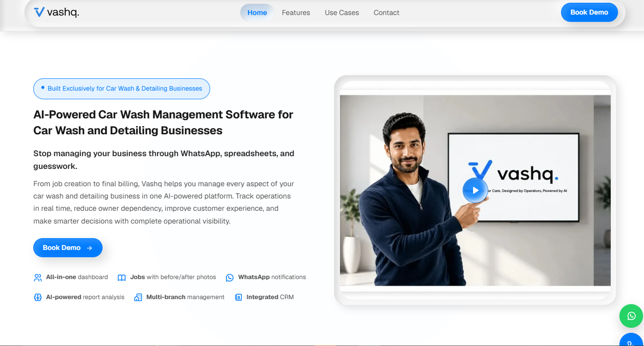The height and width of the screenshot is (346, 644).
Task: Click the arrow inside the hero Book Demo button
Action: [x=89, y=248]
